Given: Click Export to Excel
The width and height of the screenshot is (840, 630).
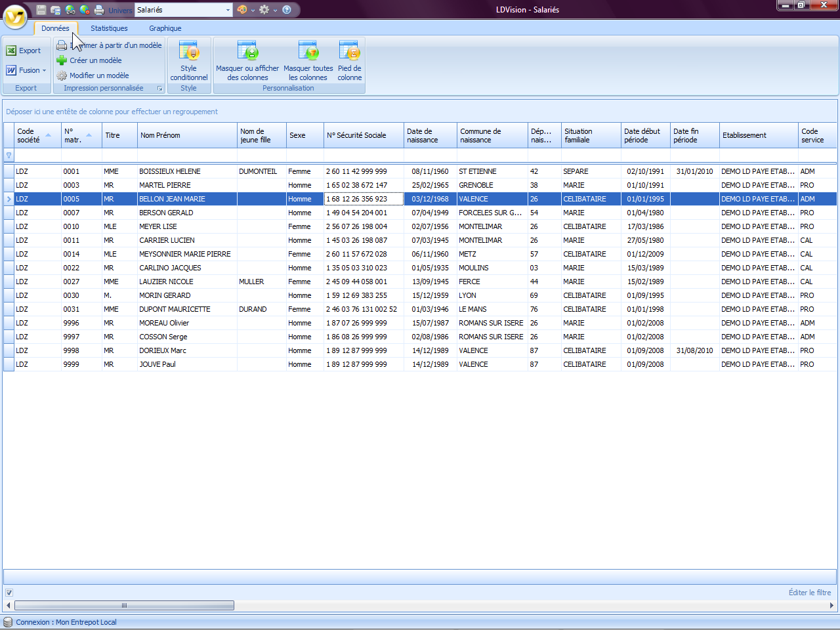Looking at the screenshot, I should point(24,51).
